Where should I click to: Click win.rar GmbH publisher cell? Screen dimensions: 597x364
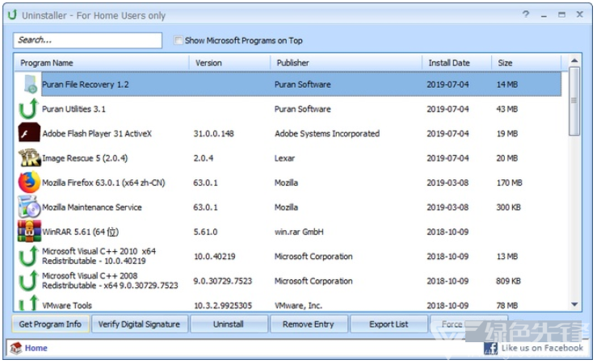pyautogui.click(x=299, y=232)
